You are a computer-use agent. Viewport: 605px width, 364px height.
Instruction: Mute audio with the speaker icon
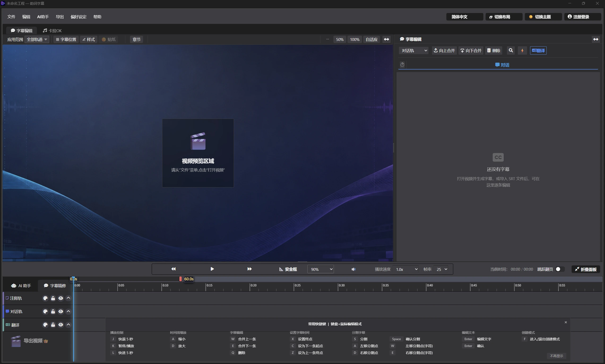[353, 269]
